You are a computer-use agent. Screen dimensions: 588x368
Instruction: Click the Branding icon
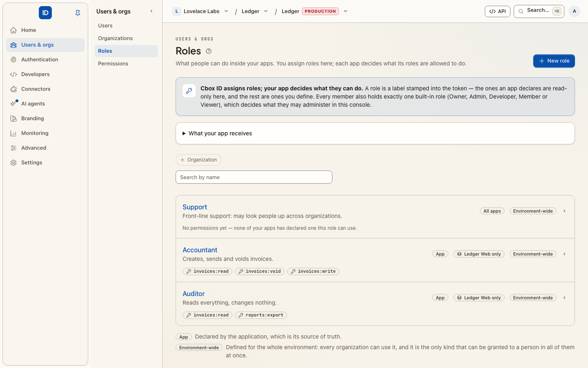coord(13,119)
